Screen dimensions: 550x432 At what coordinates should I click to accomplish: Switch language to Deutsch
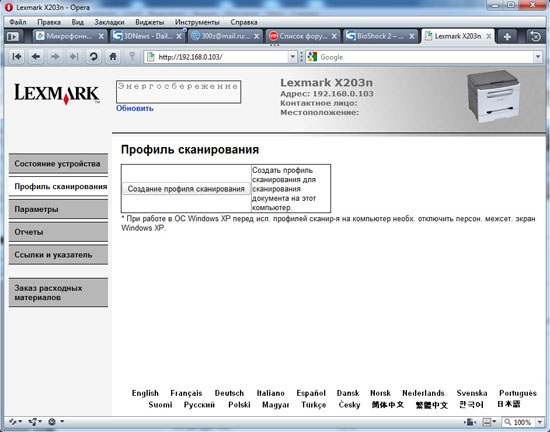229,393
